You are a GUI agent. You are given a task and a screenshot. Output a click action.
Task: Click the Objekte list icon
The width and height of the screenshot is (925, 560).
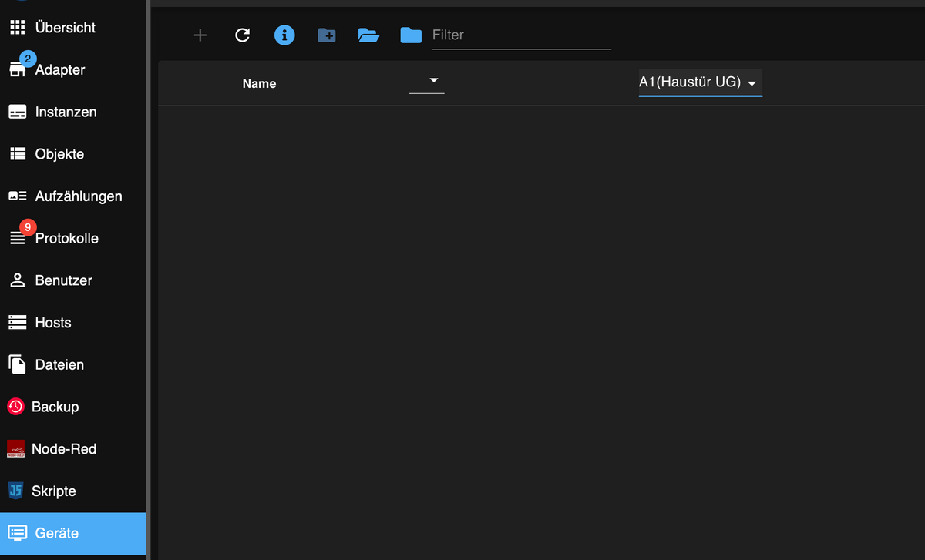[x=17, y=154]
